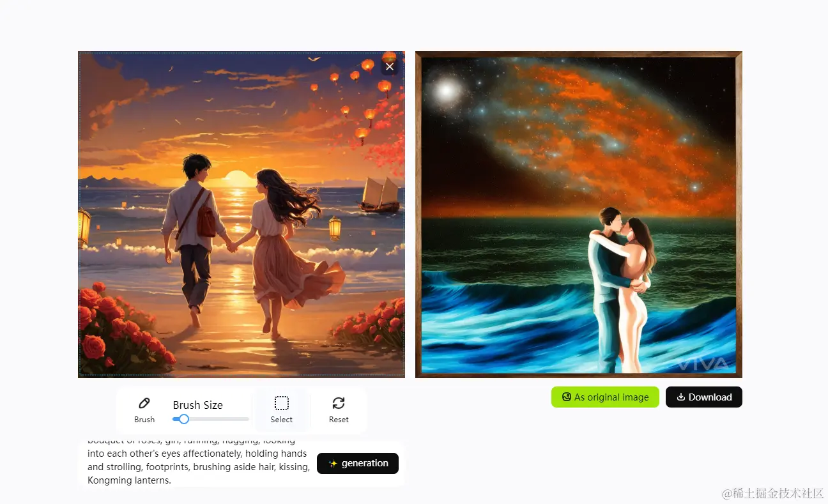Click the Brush Size slider handle
This screenshot has width=828, height=504.
click(x=184, y=419)
